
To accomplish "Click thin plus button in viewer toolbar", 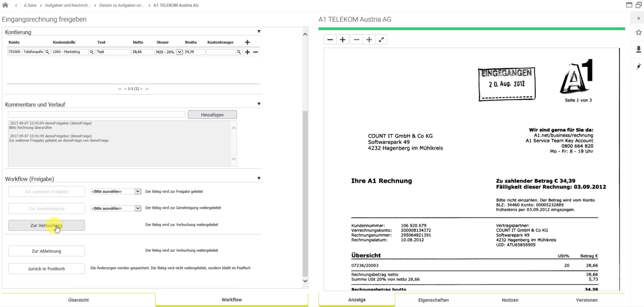I will (369, 40).
